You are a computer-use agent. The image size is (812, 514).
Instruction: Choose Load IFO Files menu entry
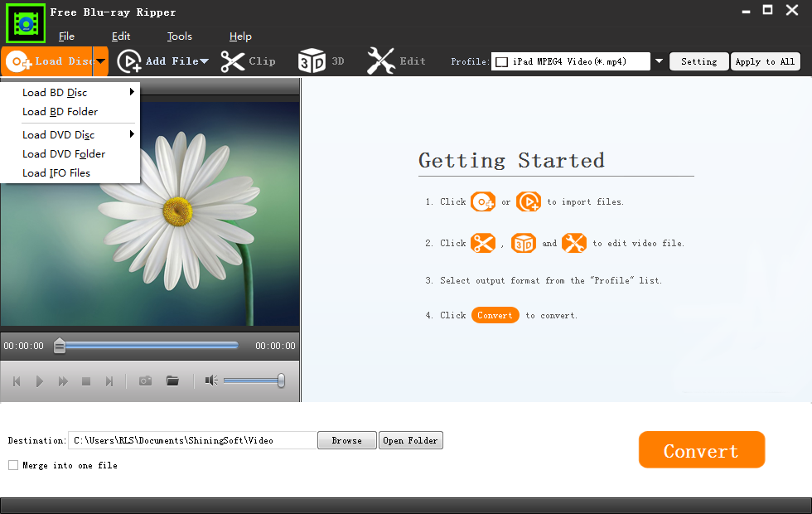56,172
